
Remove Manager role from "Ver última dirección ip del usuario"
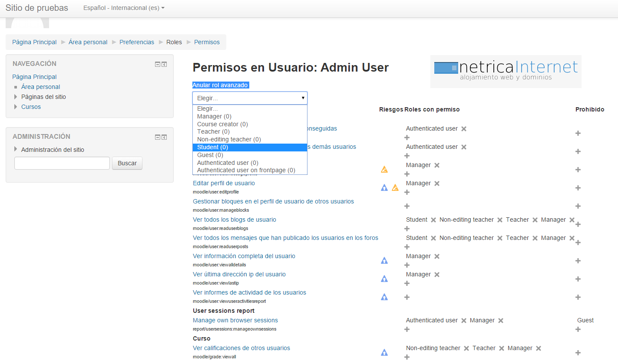point(436,274)
